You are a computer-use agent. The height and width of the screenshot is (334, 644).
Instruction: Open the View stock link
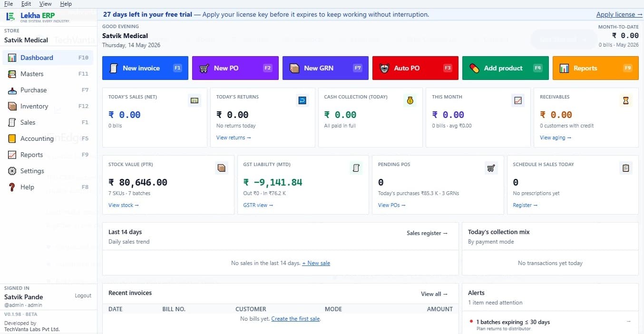(x=124, y=205)
